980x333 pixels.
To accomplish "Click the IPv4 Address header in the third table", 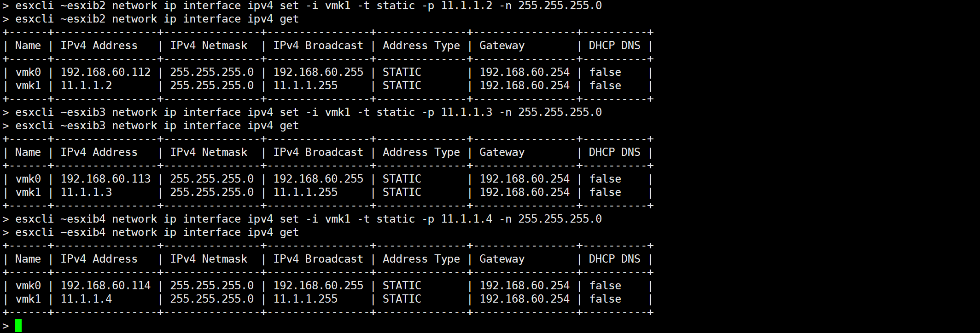I will (x=99, y=259).
